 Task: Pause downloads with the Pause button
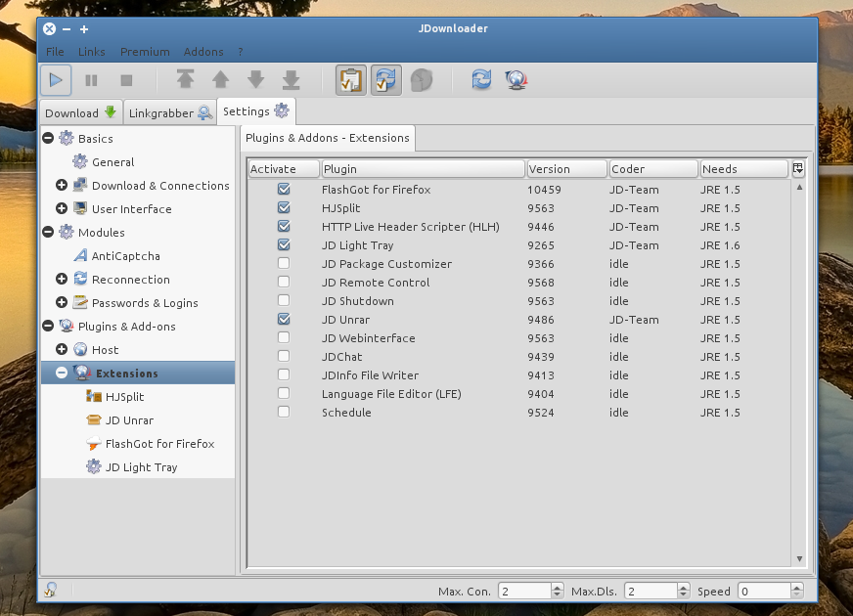coord(91,80)
